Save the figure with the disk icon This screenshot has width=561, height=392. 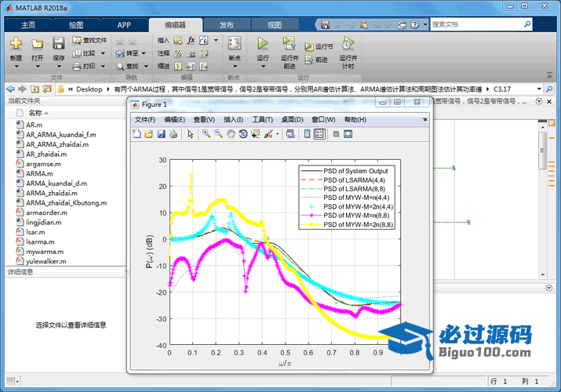point(161,134)
